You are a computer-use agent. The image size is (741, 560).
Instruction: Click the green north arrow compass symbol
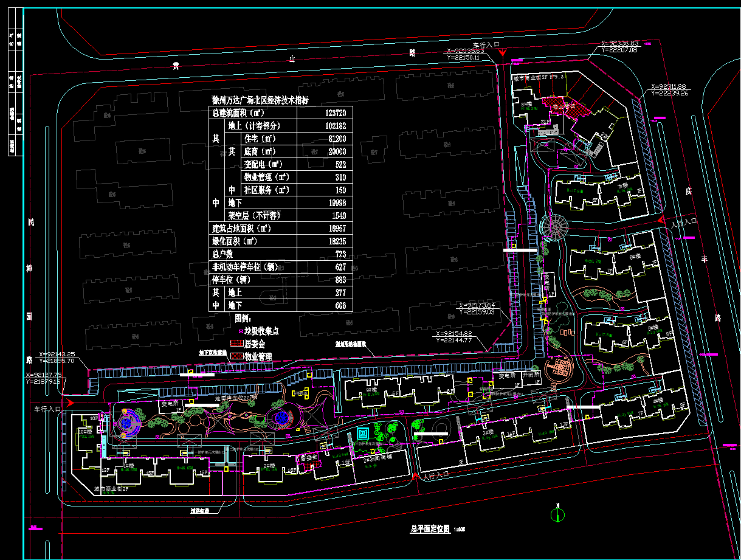pos(556,515)
